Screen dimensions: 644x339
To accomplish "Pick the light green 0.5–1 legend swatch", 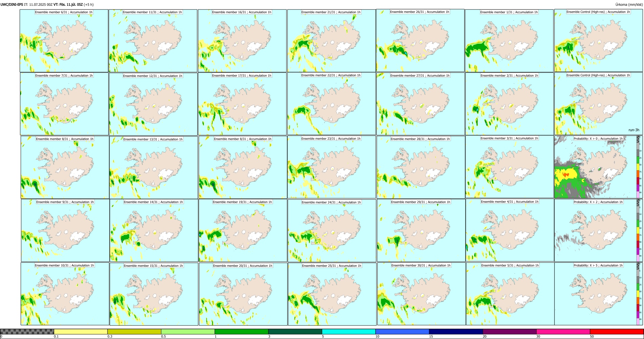I will click(188, 332).
